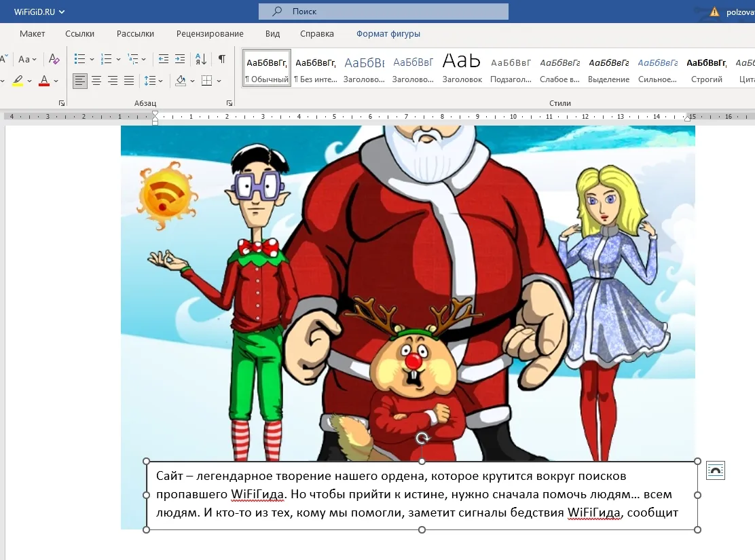Go to the Рецензирование tab
This screenshot has height=560, width=755.
(x=210, y=34)
